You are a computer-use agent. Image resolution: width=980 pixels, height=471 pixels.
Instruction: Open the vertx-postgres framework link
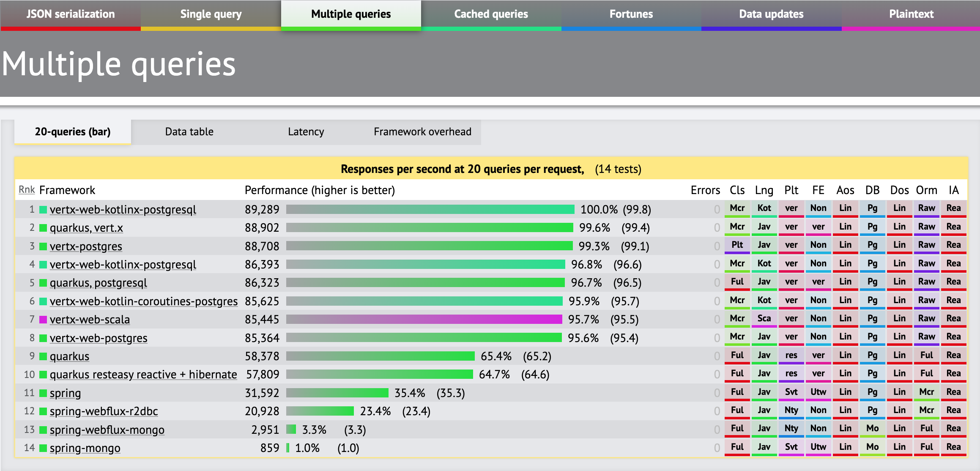(86, 246)
